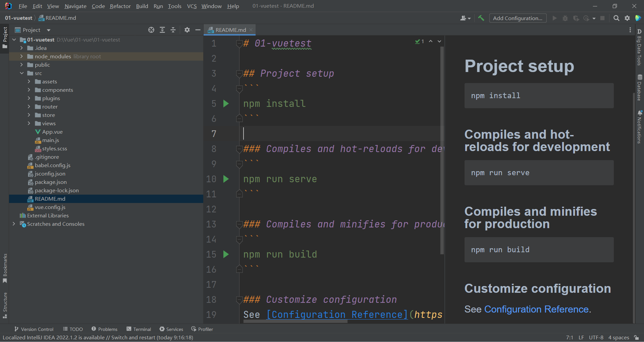Fold the '## Project setup' section
Screen dimensions: 644x342
pyautogui.click(x=239, y=74)
